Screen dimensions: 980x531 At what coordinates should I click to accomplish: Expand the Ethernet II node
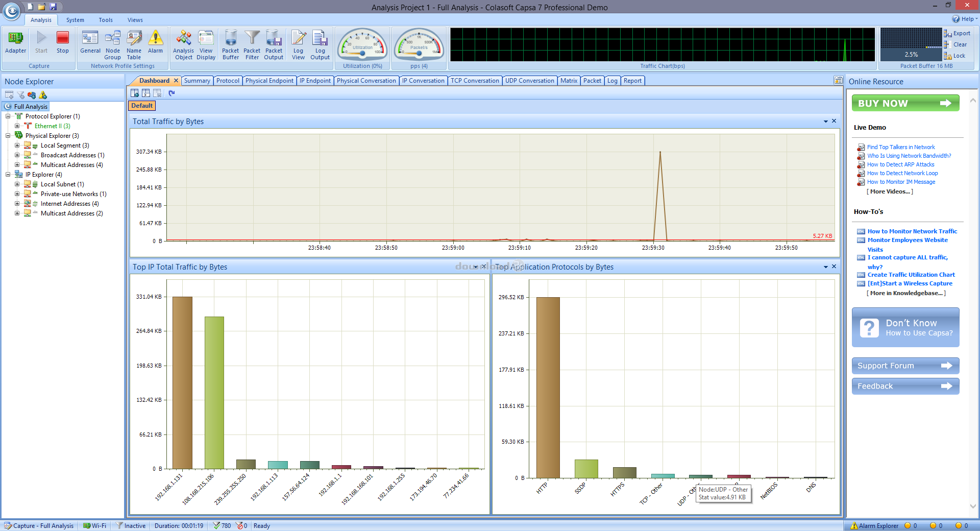(x=17, y=126)
